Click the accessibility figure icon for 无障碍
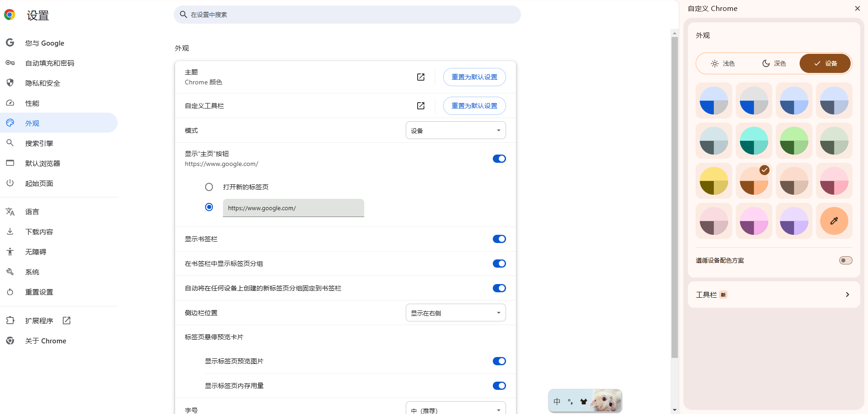The image size is (868, 414). pos(10,252)
